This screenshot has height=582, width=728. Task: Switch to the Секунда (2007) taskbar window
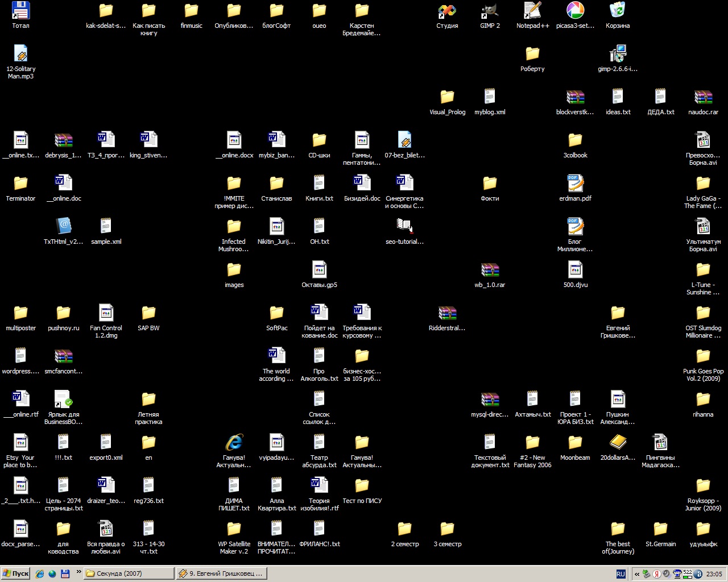coord(129,573)
